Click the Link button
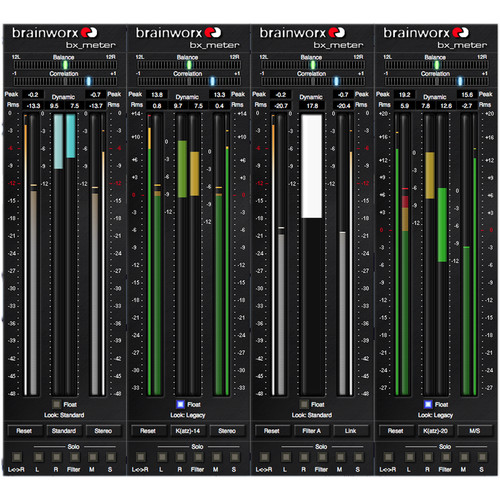 click(351, 431)
